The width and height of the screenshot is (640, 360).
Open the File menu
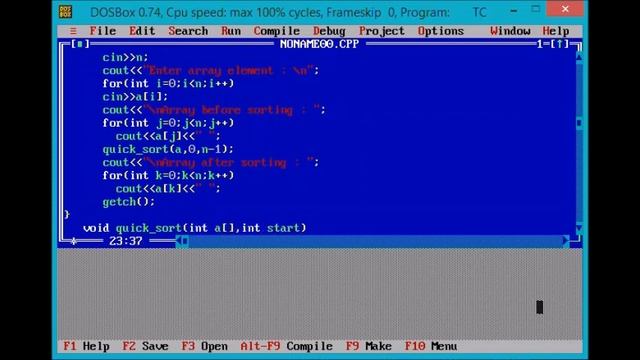(103, 31)
